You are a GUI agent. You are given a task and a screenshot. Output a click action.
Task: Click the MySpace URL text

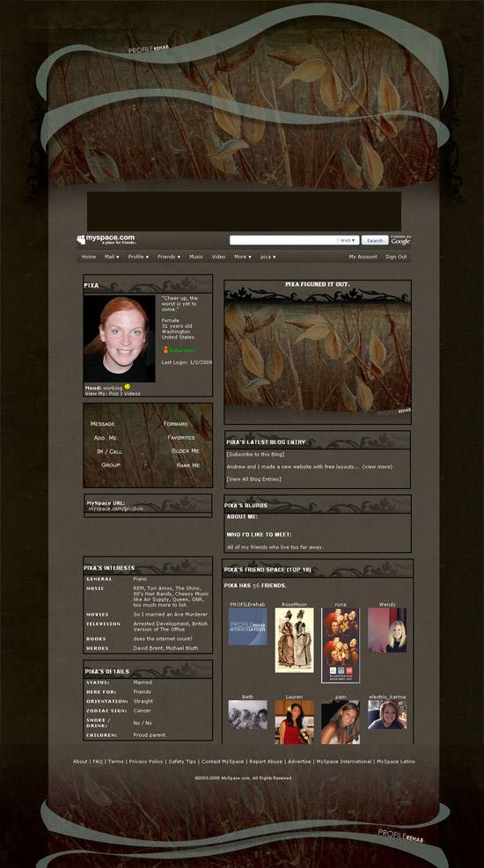pyautogui.click(x=115, y=508)
